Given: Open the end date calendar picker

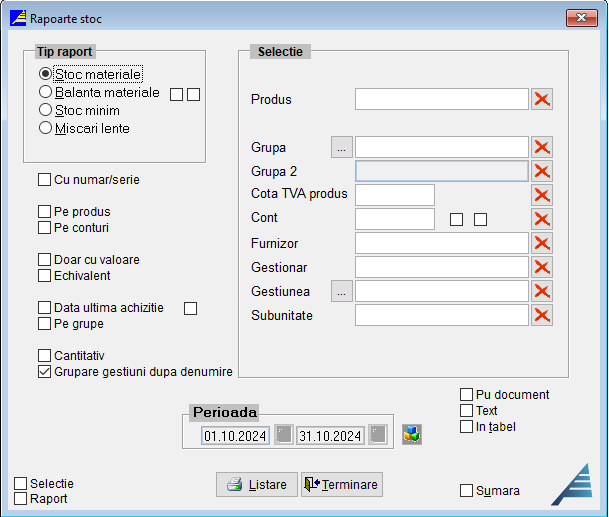Looking at the screenshot, I should point(377,435).
